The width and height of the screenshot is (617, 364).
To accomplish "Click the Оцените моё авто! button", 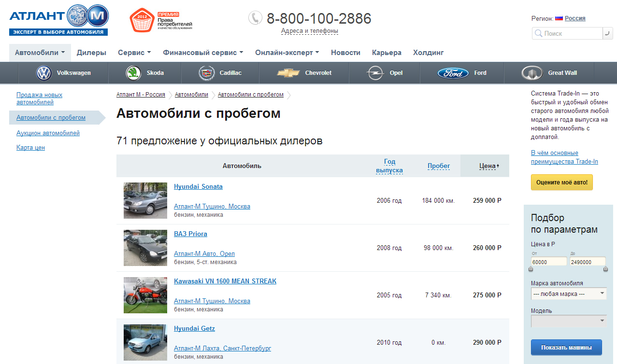I will 561,182.
